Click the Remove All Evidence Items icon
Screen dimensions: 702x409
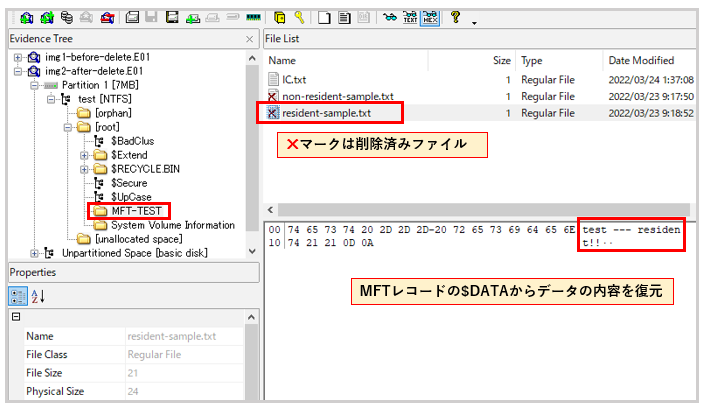pyautogui.click(x=107, y=18)
